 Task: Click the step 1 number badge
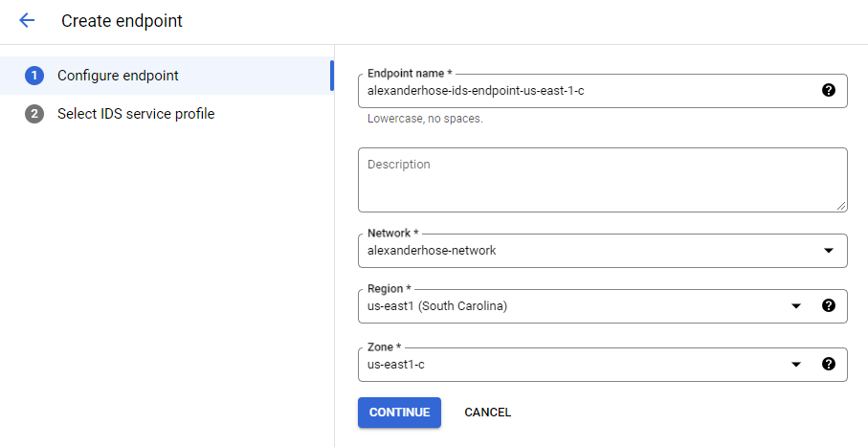34,76
